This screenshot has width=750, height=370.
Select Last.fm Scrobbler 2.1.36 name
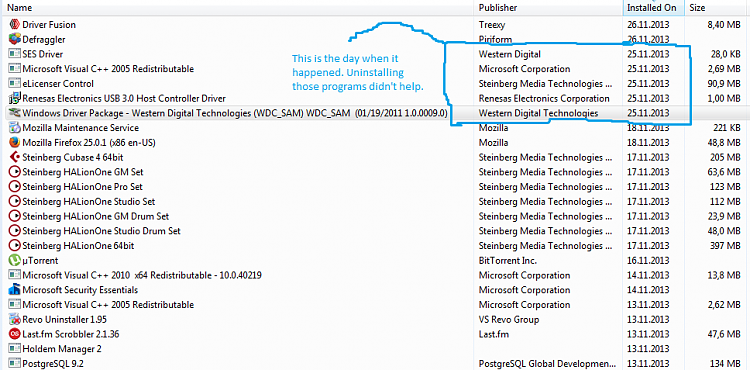point(71,334)
